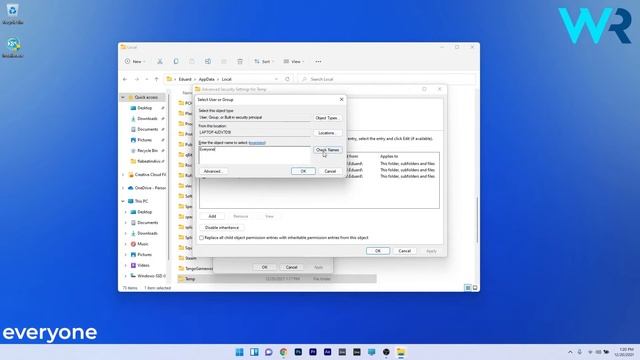Click the Delete trash icon in toolbar
This screenshot has width=640, height=360.
[240, 61]
